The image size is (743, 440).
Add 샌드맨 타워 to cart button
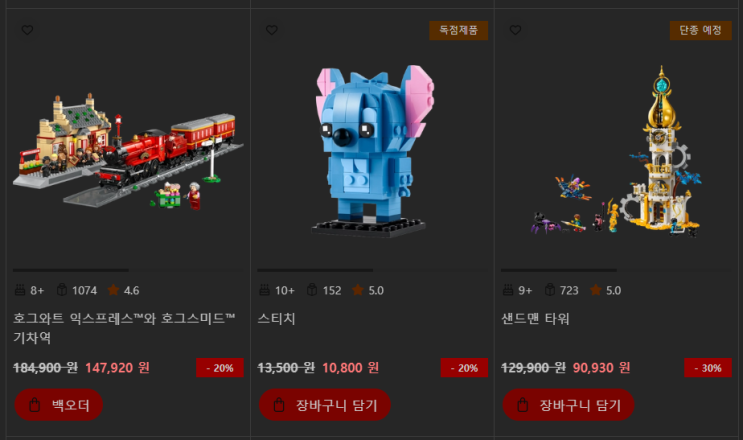pos(568,405)
